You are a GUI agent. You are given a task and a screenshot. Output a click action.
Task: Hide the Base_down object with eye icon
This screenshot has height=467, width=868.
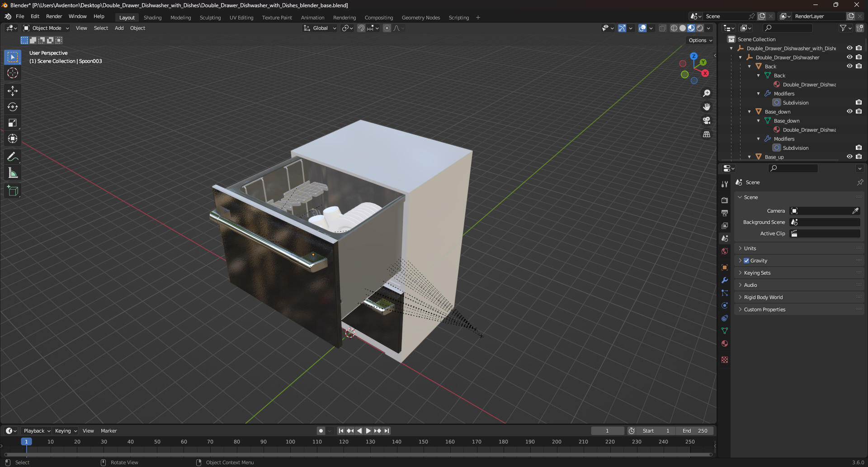pos(849,111)
